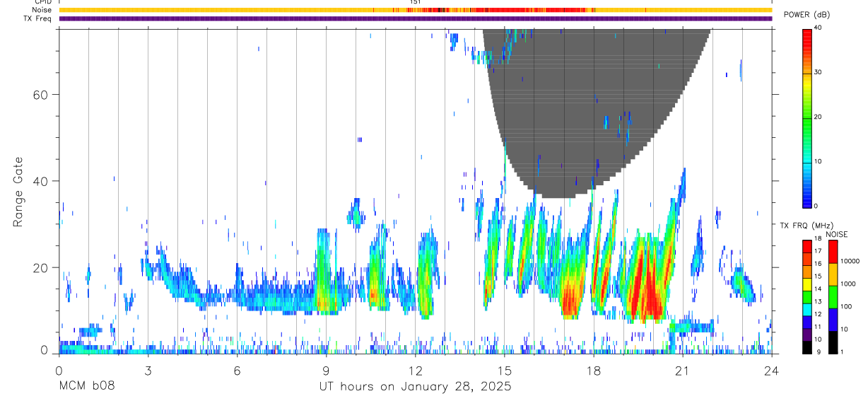Click the Noise color strip above the plot
Image resolution: width=868 pixels, height=401 pixels.
point(415,10)
